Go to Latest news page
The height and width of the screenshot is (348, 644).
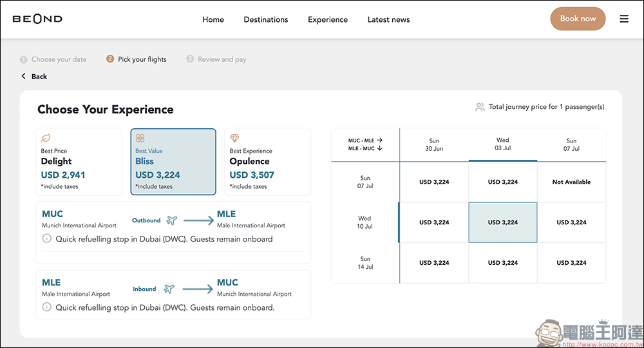388,19
